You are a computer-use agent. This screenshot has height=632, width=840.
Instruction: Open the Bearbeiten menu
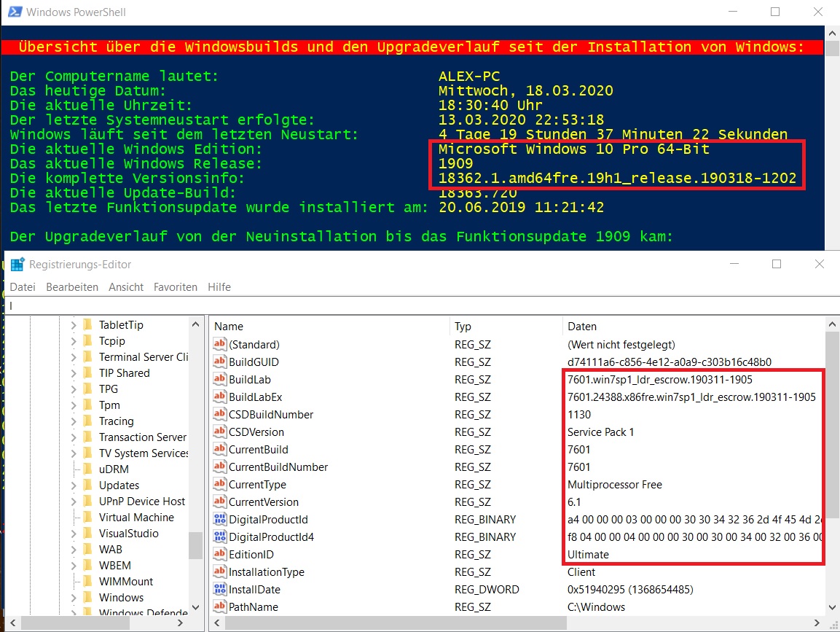72,286
